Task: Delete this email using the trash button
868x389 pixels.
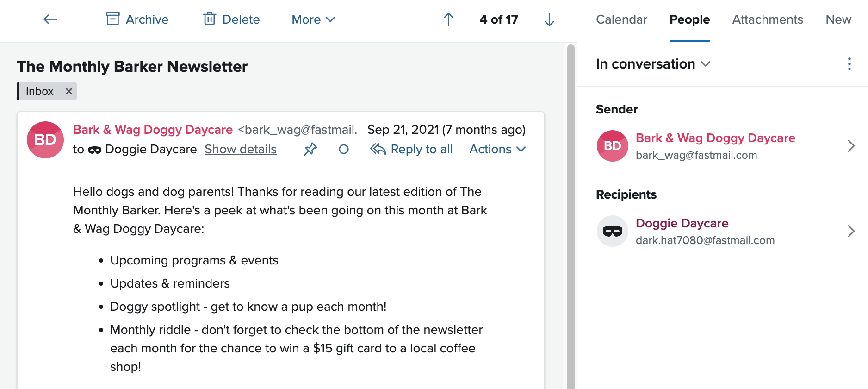Action: [231, 19]
